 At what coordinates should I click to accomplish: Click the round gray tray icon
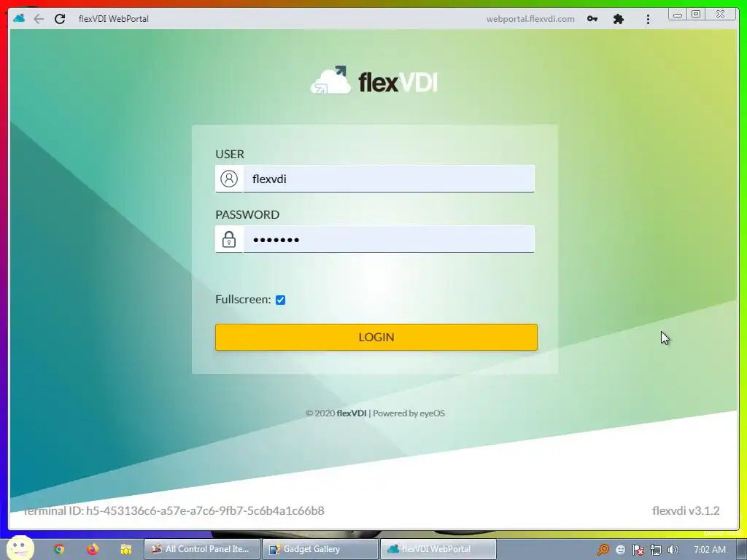point(620,550)
